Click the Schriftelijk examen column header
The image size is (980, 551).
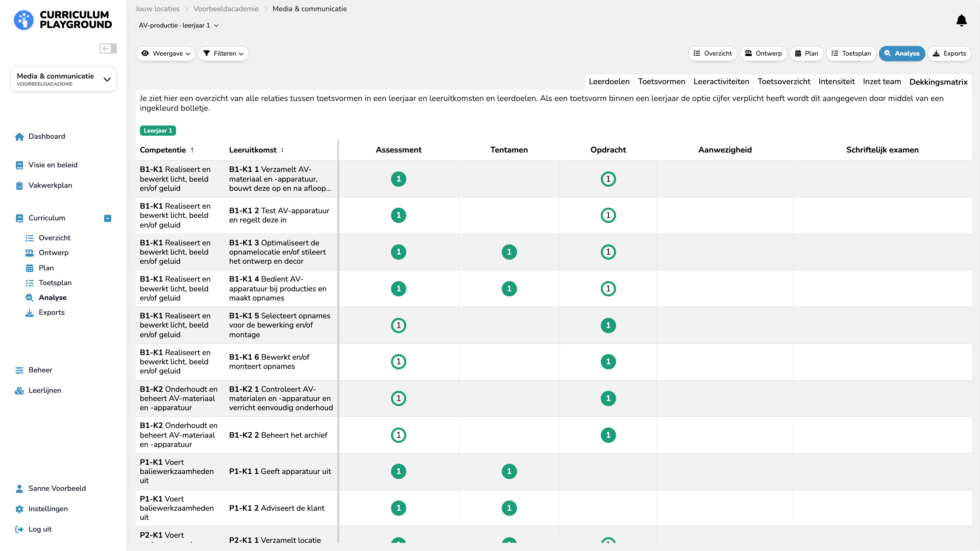[x=882, y=150]
